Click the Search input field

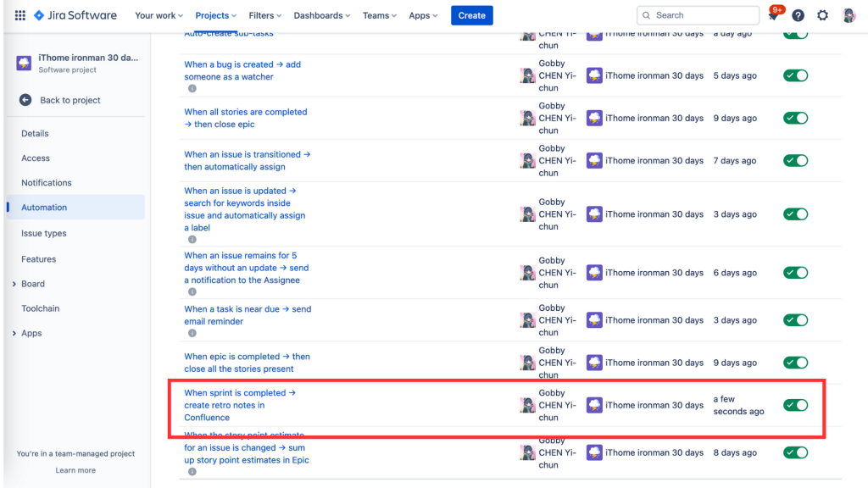[698, 15]
